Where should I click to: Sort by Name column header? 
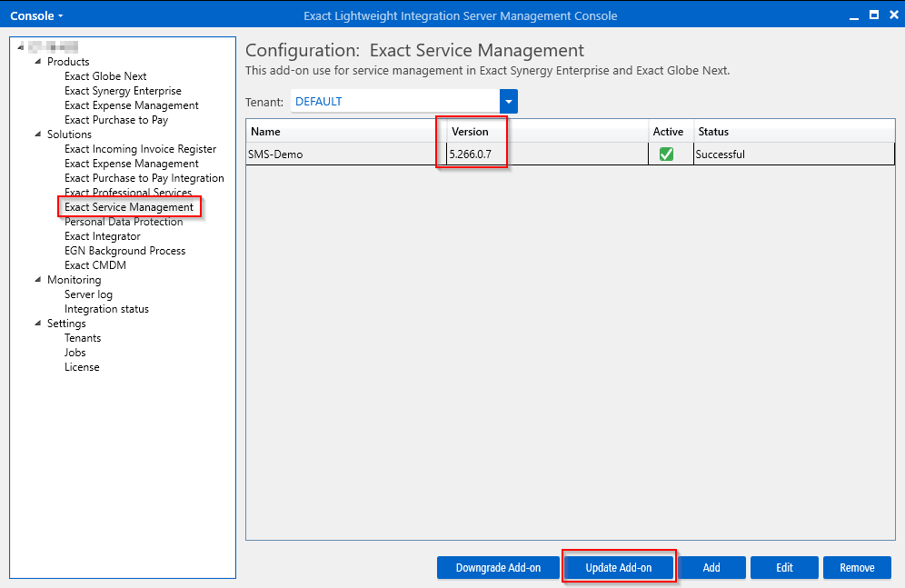pyautogui.click(x=346, y=132)
